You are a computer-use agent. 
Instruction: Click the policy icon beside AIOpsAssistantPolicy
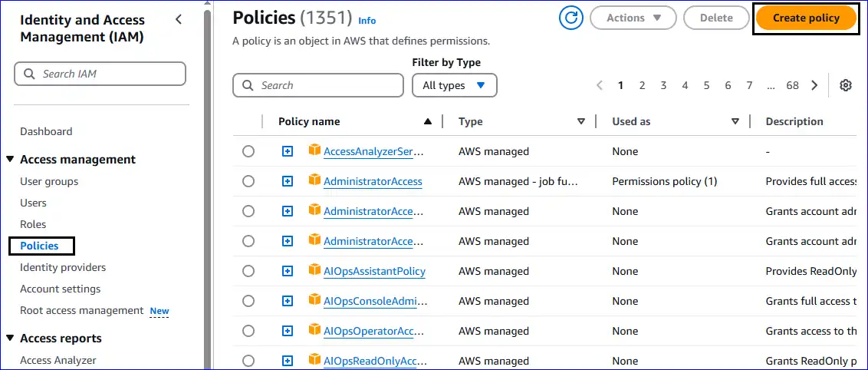[314, 269]
